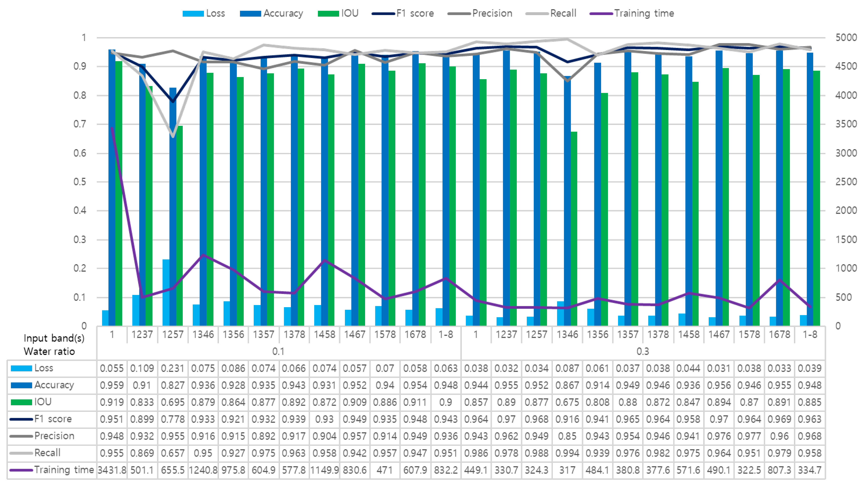Click the Water ratio axis label
868x485 pixels.
(x=49, y=351)
